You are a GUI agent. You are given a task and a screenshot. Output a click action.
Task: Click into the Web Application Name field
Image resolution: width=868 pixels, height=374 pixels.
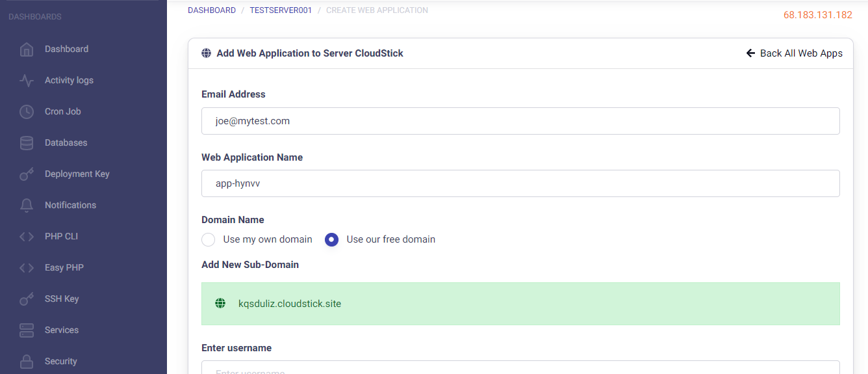[520, 183]
